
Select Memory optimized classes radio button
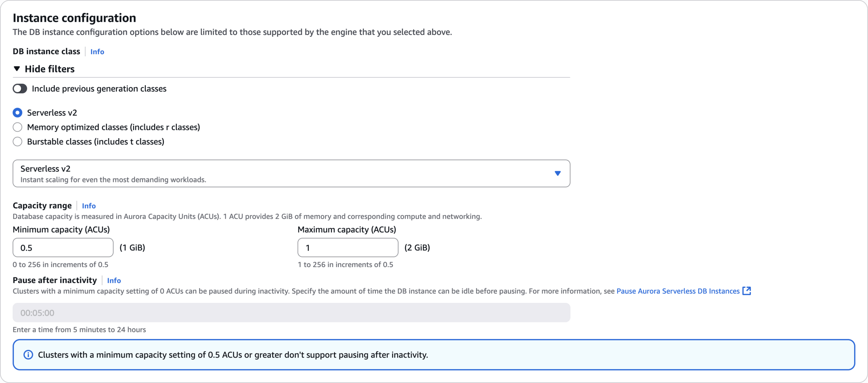[17, 127]
